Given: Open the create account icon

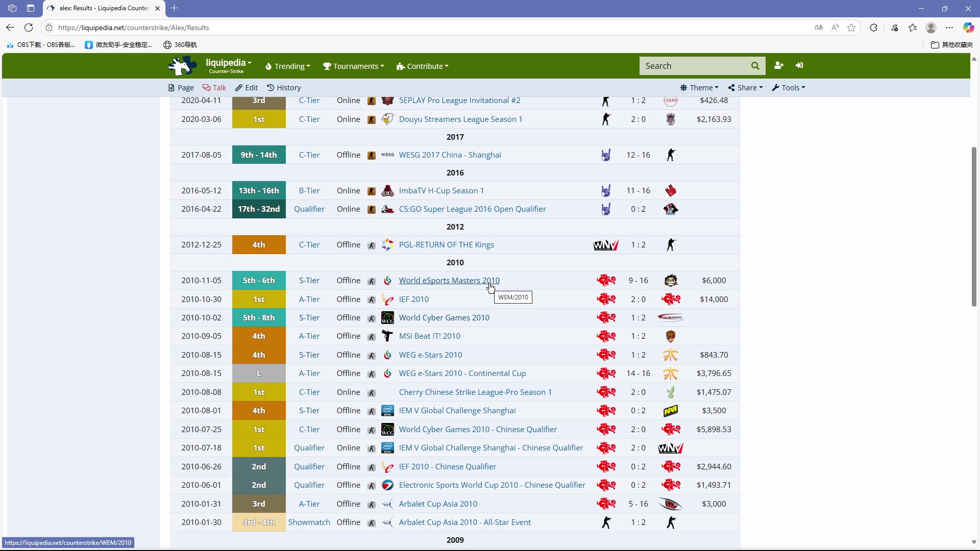Looking at the screenshot, I should 778,65.
